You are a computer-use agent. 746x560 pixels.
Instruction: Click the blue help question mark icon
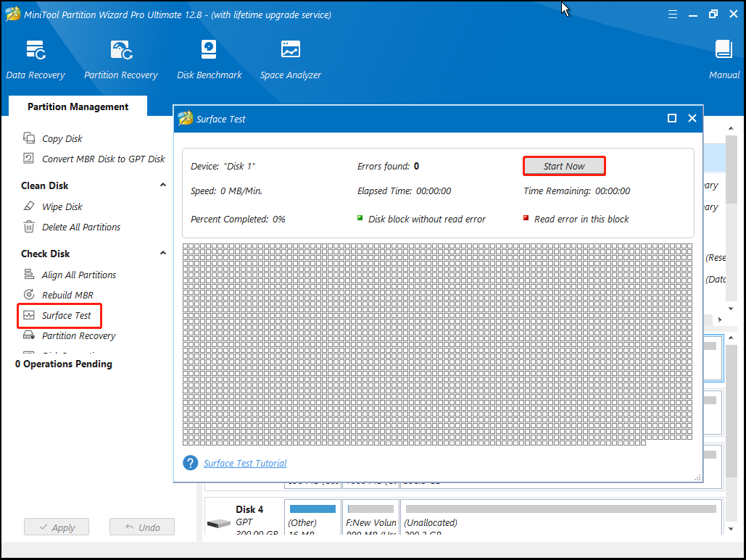[x=190, y=462]
